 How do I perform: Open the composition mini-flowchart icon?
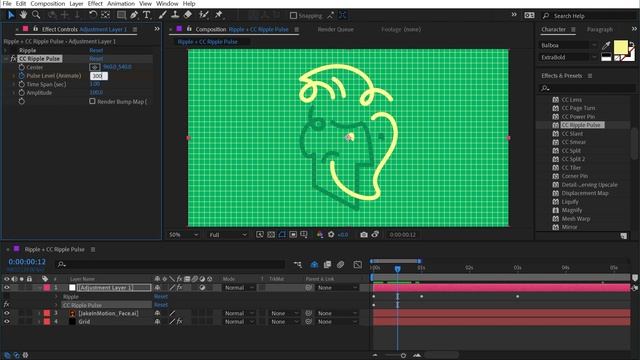click(x=298, y=265)
